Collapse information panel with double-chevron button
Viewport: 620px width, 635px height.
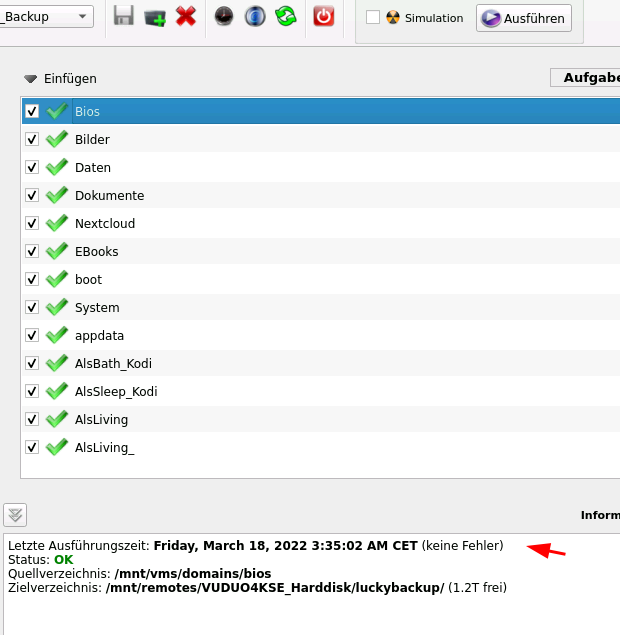(15, 515)
